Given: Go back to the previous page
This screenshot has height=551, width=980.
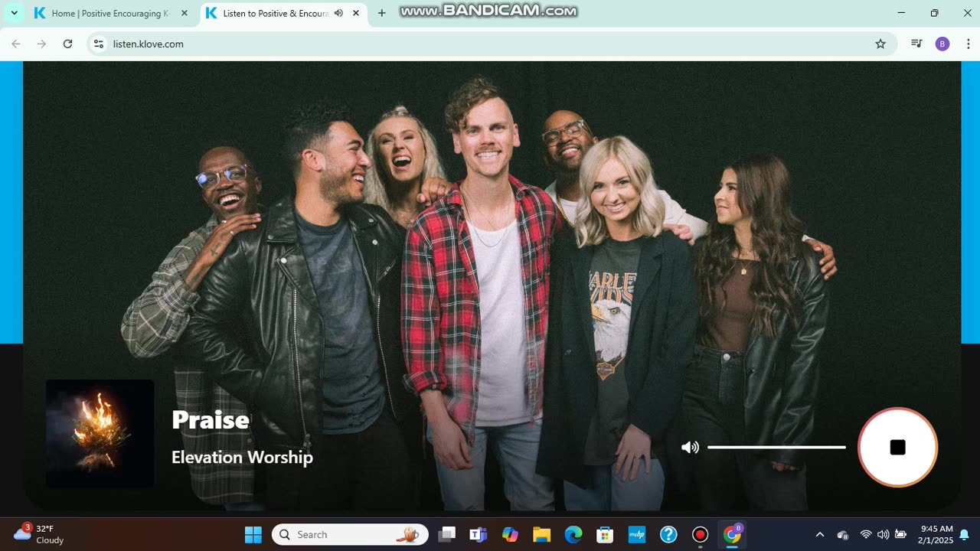Looking at the screenshot, I should point(16,44).
